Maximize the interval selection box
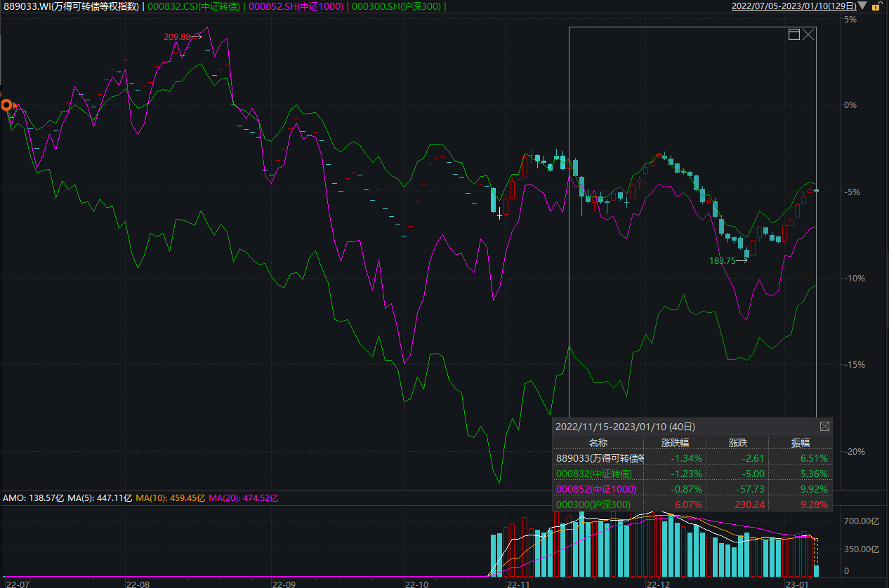This screenshot has width=889, height=588. (x=794, y=34)
